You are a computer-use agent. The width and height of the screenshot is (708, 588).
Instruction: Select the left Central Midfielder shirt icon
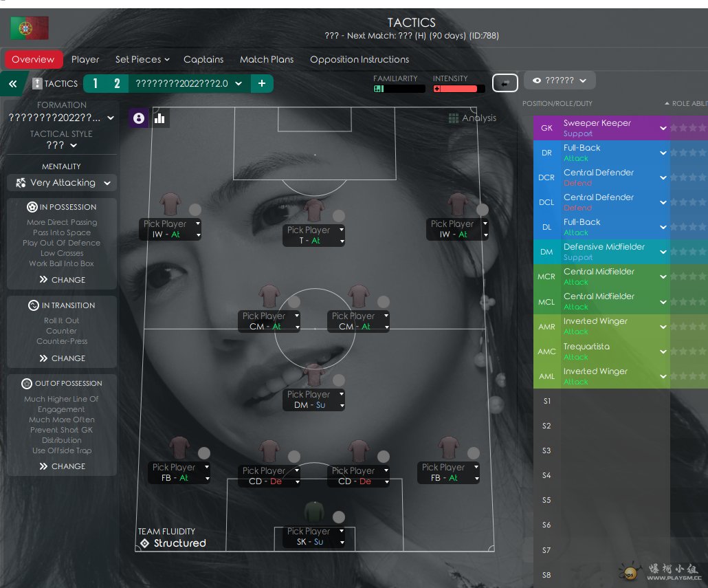269,296
